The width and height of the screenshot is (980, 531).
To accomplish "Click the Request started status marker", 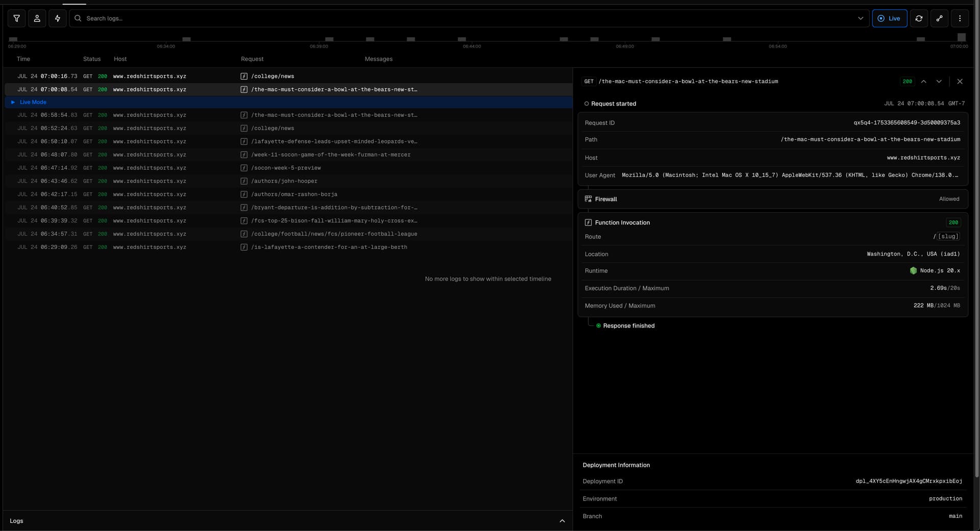I will (x=586, y=104).
